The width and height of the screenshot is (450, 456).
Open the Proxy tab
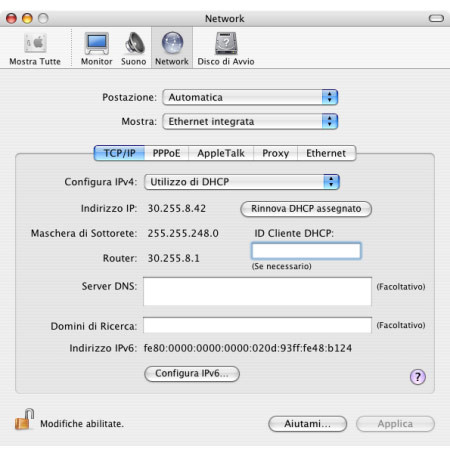tap(275, 153)
